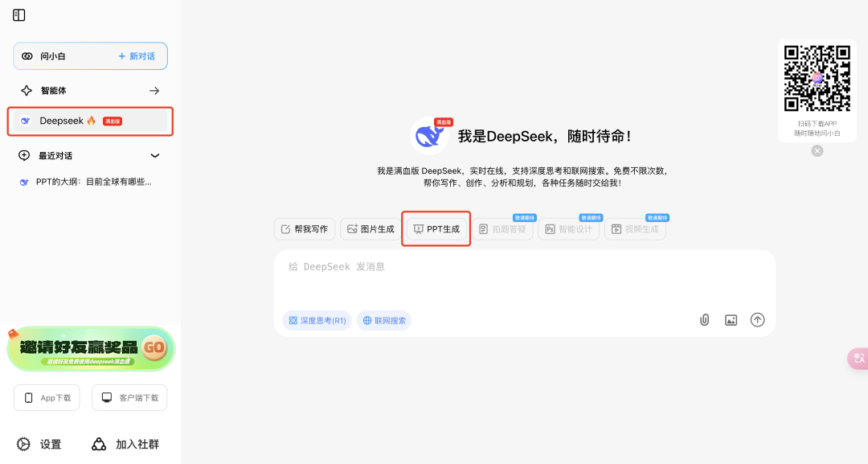Click the 智能设计 coming-soon button

tap(568, 228)
